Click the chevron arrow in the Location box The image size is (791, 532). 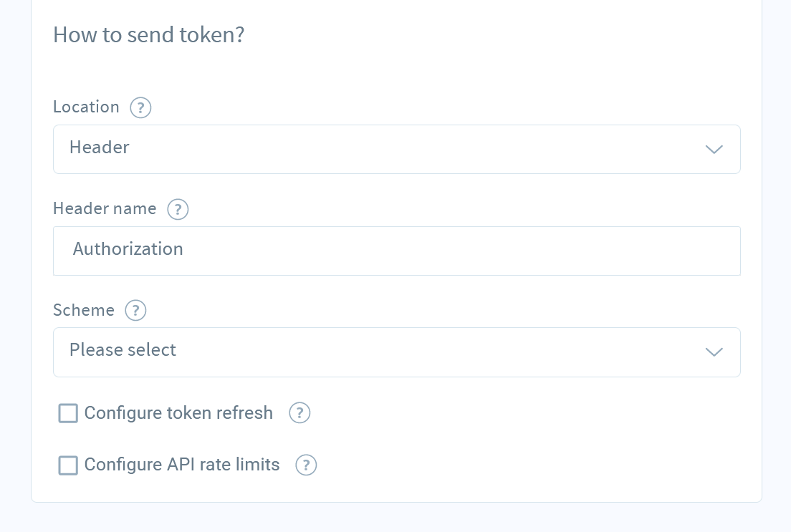714,149
